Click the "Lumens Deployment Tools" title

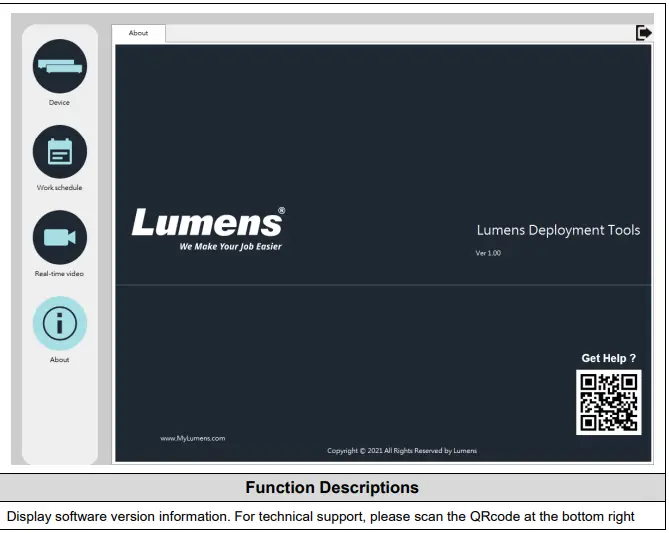click(558, 230)
